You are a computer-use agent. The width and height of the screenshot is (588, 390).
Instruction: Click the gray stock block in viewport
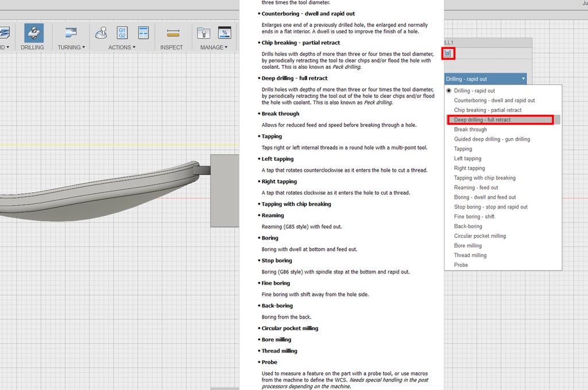point(225,191)
